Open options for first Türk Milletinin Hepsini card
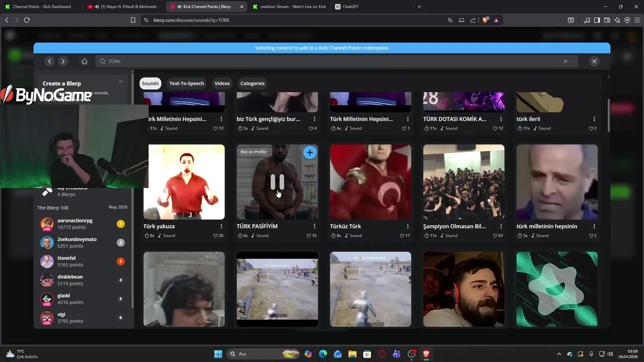 (x=221, y=119)
